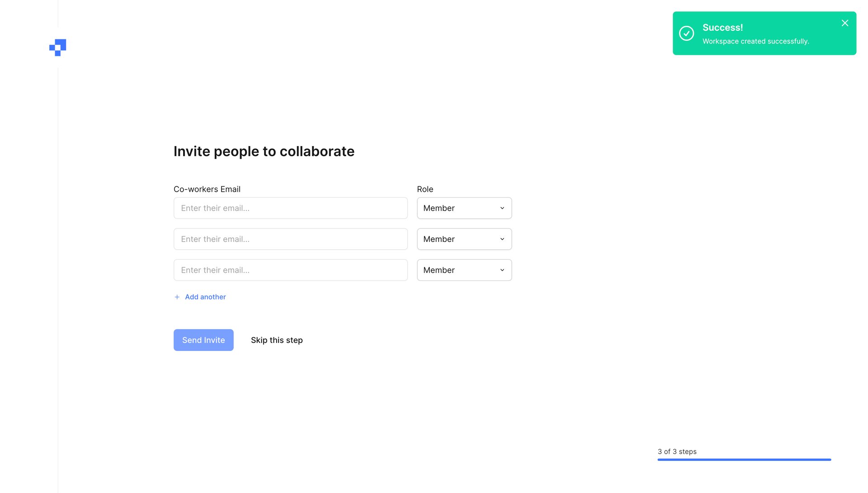
Task: Click the Success toast notification
Action: point(764,33)
